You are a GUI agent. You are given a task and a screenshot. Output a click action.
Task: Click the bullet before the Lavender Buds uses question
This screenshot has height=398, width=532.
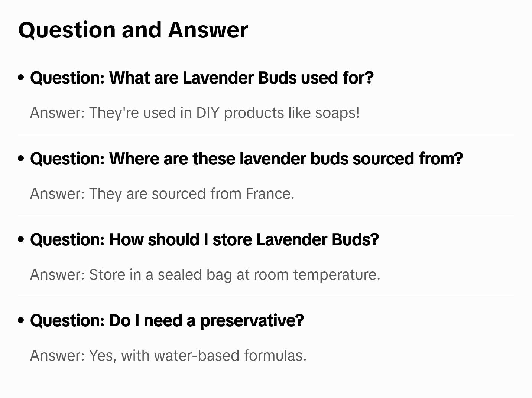[x=21, y=78]
